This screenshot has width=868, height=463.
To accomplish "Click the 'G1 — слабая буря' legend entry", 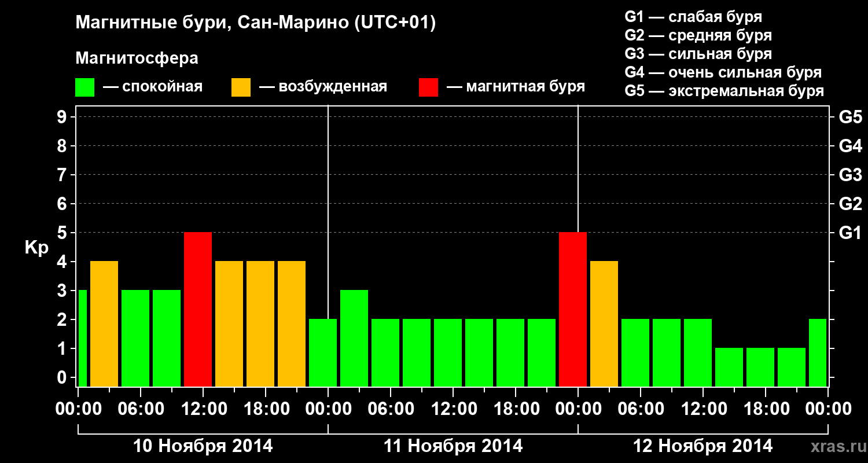I will [x=693, y=17].
